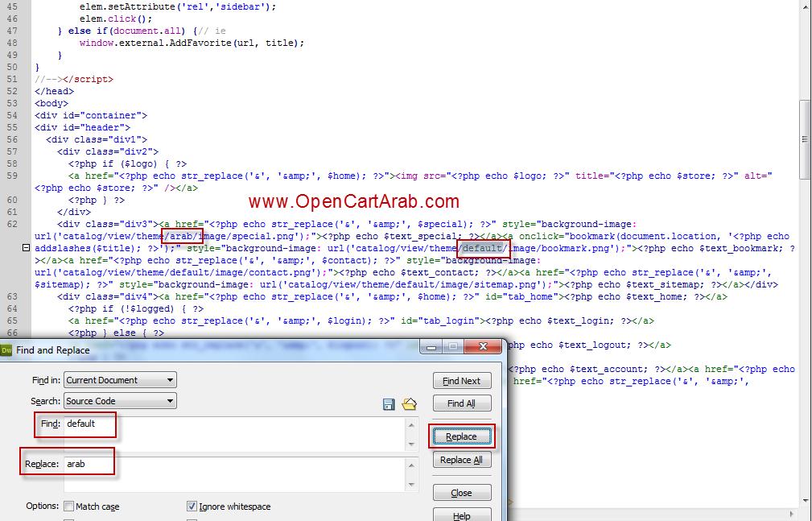Click the highlighted word "default" in the code

tap(481, 248)
